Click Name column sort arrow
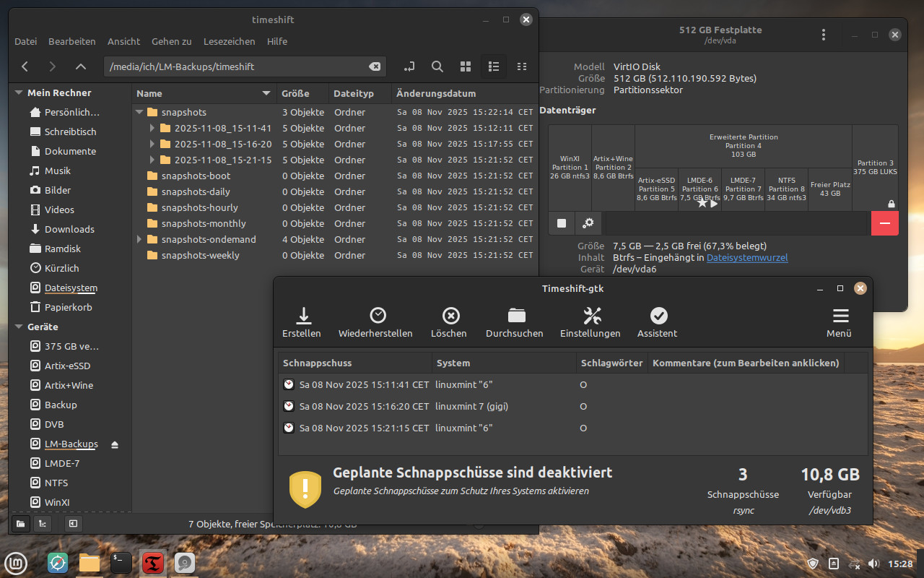Image resolution: width=924 pixels, height=578 pixels. click(266, 93)
